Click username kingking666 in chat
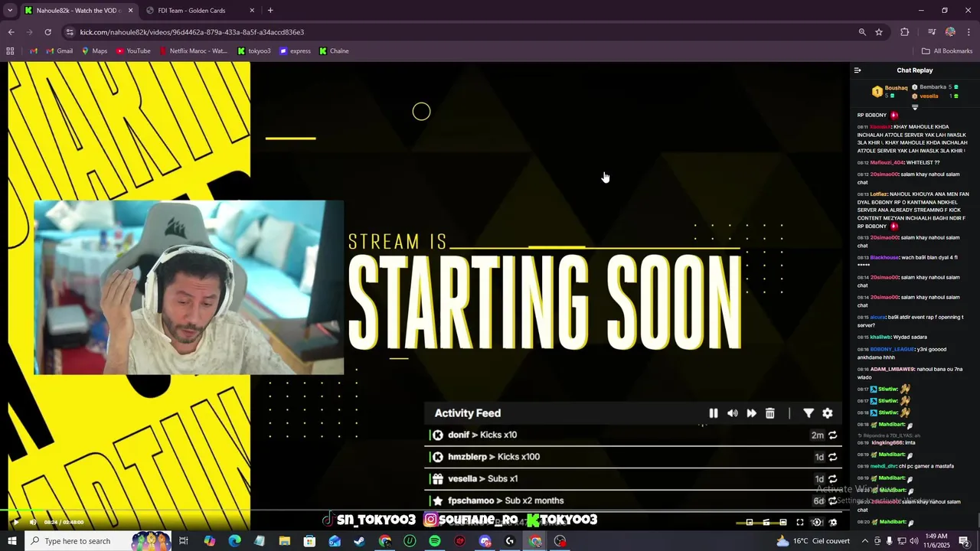This screenshot has width=980, height=551. click(x=887, y=442)
